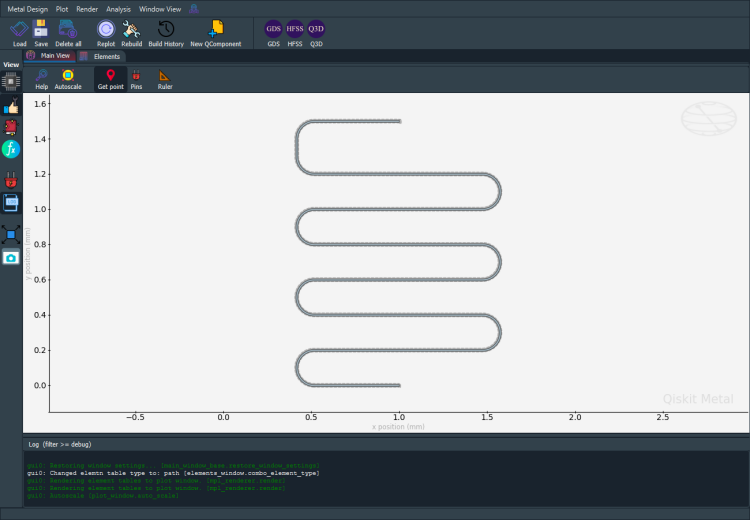750x520 pixels.
Task: Click the 'View' sidebar heading
Action: pyautogui.click(x=11, y=65)
